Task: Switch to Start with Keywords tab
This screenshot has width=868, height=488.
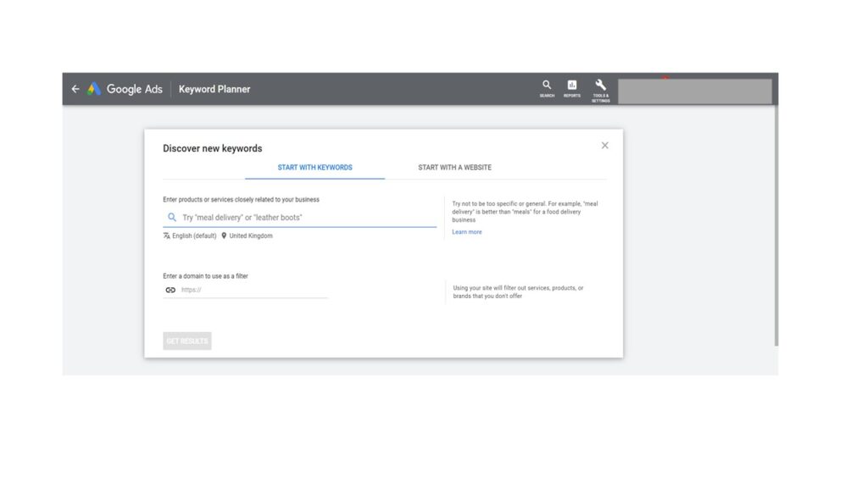Action: point(315,168)
